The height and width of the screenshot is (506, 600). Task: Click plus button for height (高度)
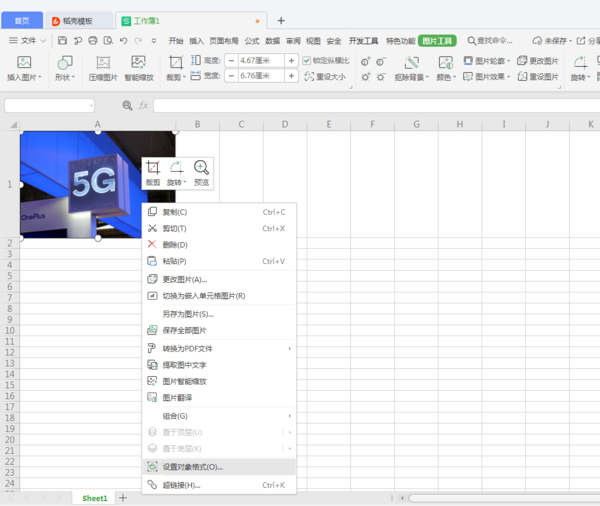tap(292, 60)
